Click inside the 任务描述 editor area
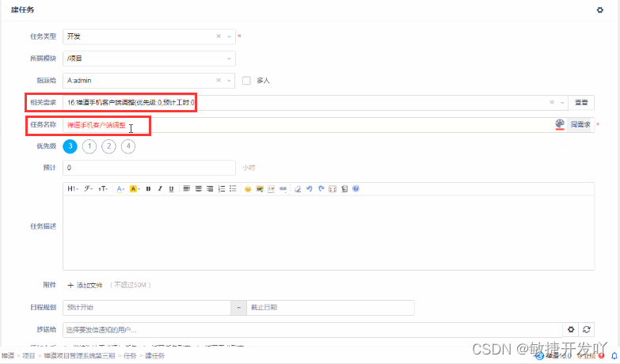This screenshot has width=620, height=364. (329, 233)
